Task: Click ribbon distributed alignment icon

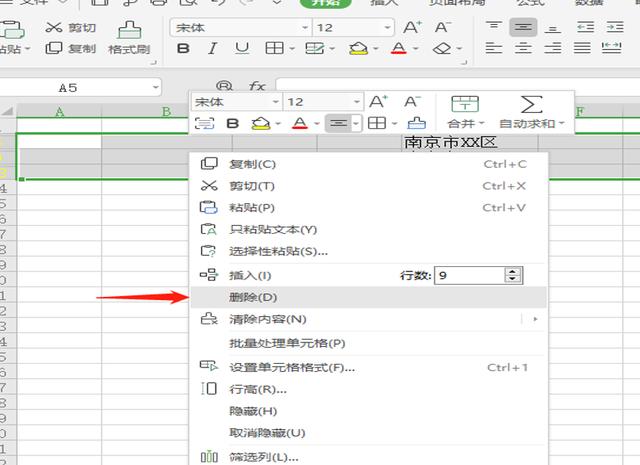Action: coord(611,49)
